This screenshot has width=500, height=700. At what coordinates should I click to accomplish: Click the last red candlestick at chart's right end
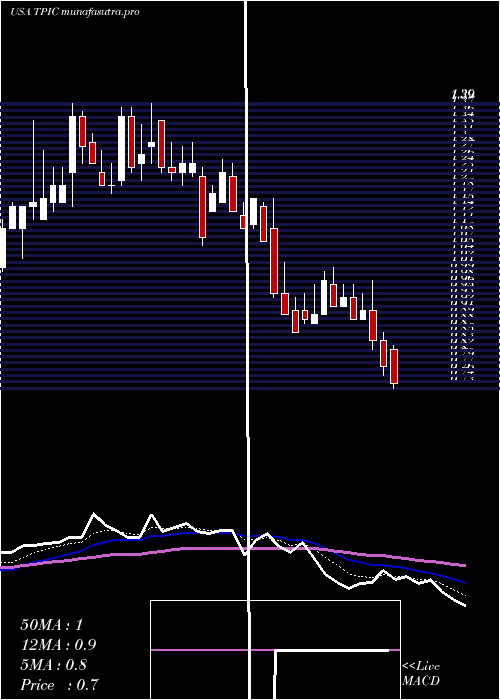[x=394, y=366]
